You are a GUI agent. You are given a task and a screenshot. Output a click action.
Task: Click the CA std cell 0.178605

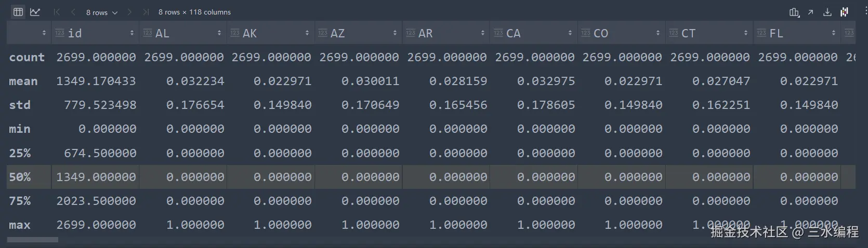[546, 105]
